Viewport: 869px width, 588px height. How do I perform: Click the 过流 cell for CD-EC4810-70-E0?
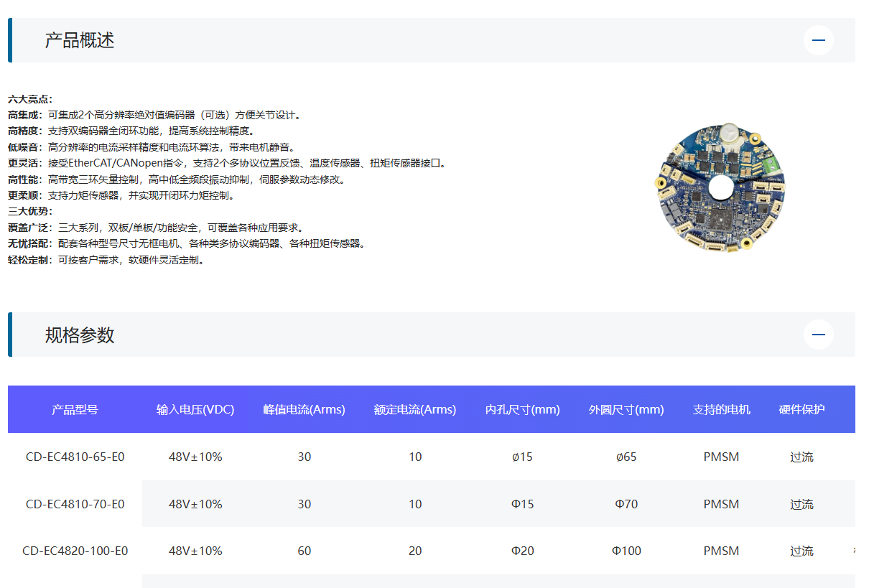801,504
